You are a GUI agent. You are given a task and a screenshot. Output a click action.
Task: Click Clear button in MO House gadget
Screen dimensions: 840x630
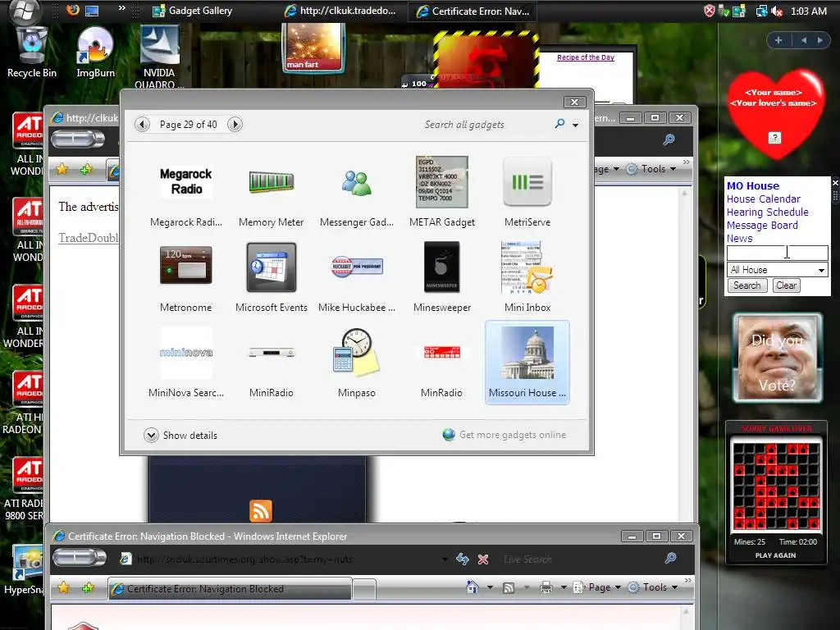pos(786,285)
